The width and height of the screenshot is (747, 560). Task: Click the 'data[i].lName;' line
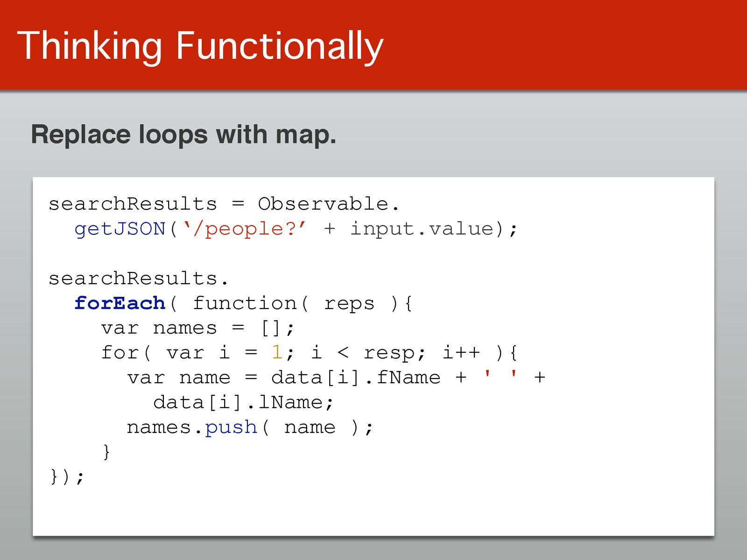[x=244, y=402]
